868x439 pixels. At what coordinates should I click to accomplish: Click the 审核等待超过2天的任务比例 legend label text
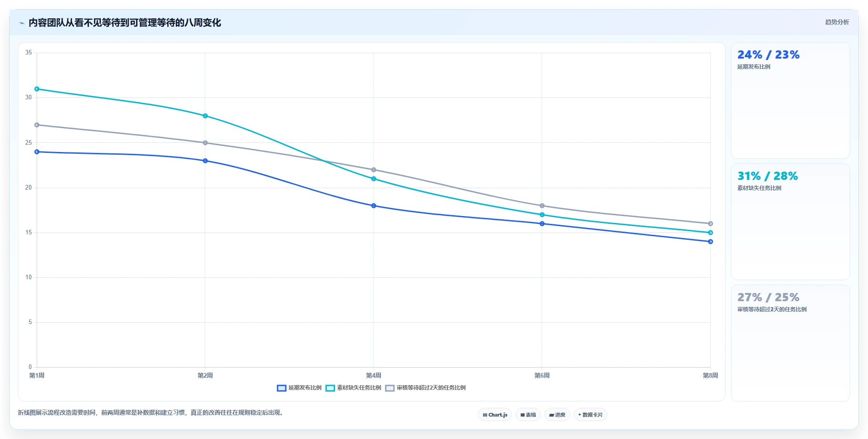(431, 388)
